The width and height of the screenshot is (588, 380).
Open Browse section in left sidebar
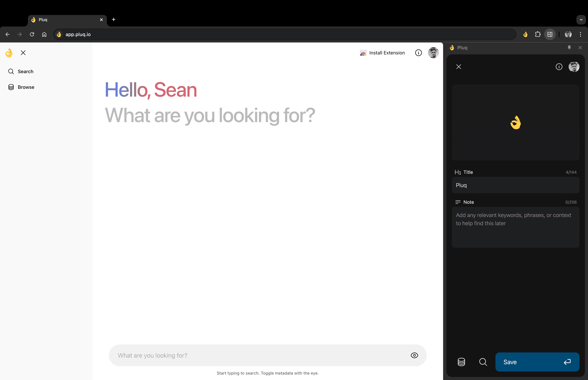click(26, 87)
